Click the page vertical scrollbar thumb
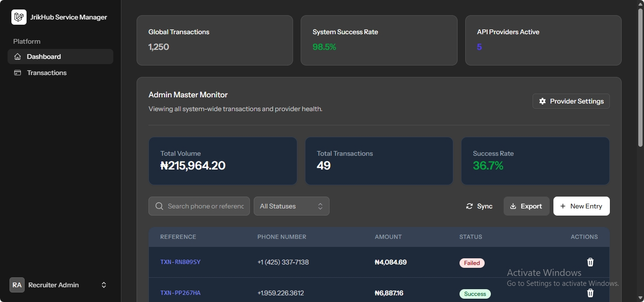This screenshot has height=302, width=644. [640, 78]
